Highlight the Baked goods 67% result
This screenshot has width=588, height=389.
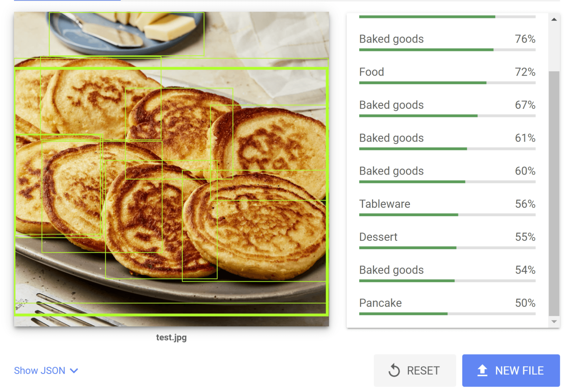coord(391,105)
